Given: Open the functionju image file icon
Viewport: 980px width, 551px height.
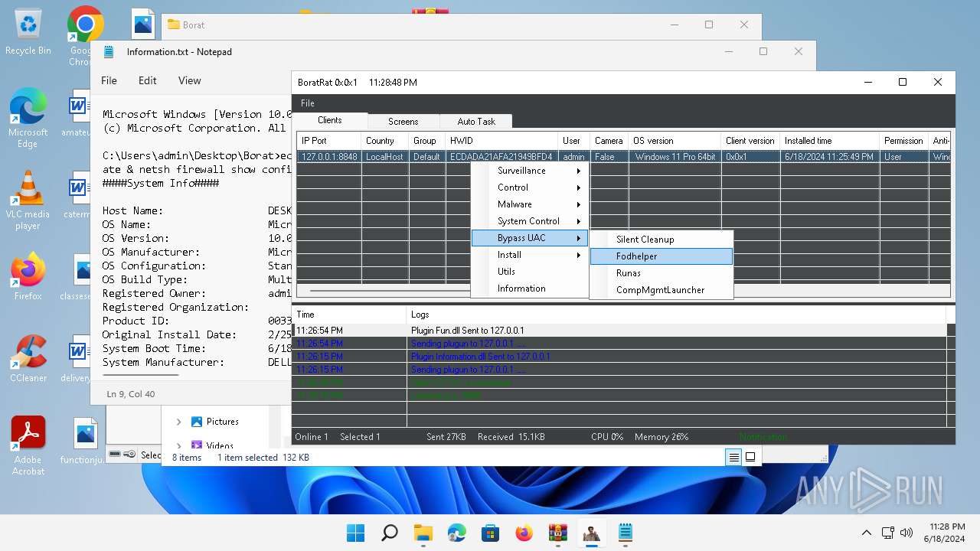Looking at the screenshot, I should click(83, 441).
